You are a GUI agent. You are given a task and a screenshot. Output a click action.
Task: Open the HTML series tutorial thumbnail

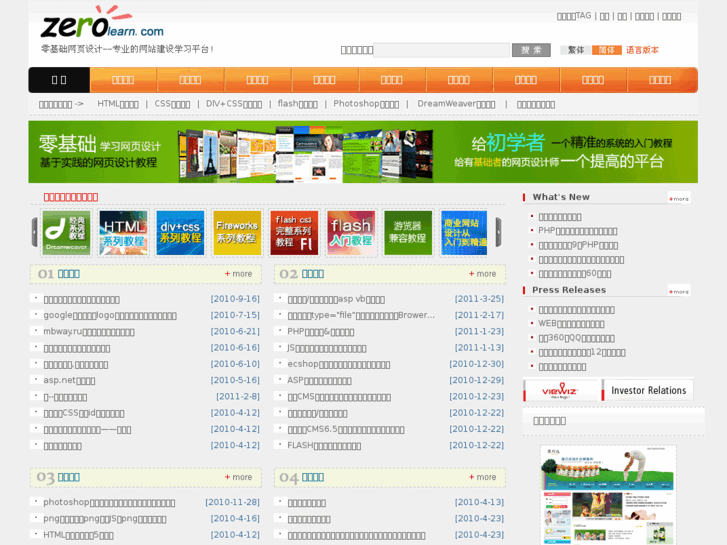123,232
